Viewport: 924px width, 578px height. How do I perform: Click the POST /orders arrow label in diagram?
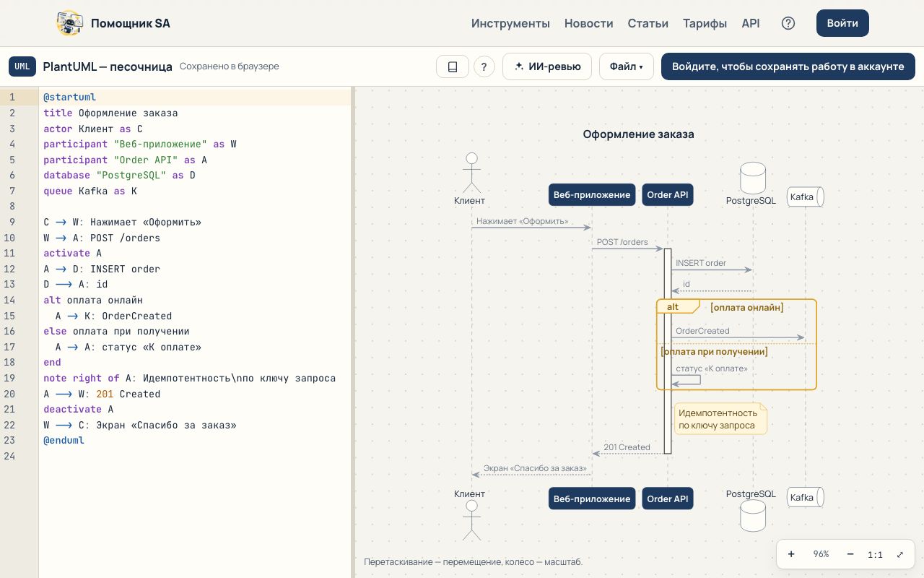(x=622, y=242)
